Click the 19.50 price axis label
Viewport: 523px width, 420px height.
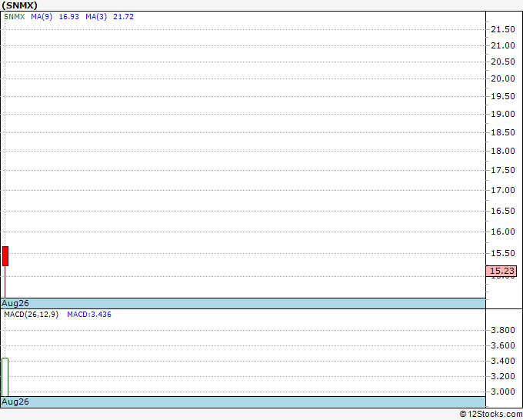(x=503, y=96)
